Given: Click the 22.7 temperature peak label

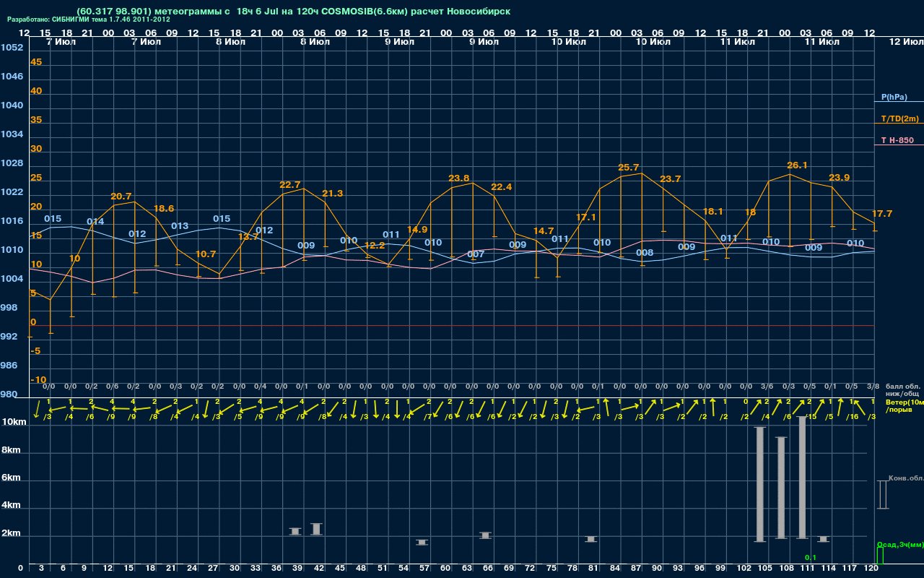Looking at the screenshot, I should click(x=290, y=185).
